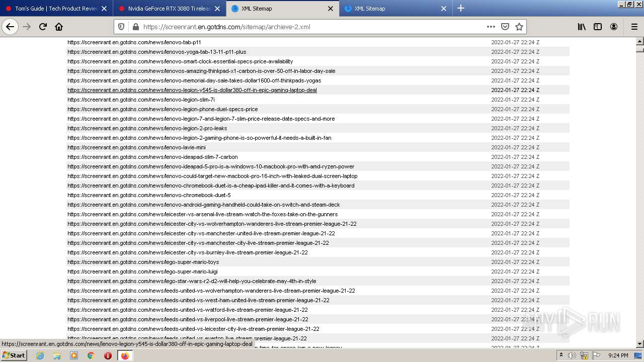Open network icon in system tray
This screenshot has width=644, height=362.
(584, 355)
